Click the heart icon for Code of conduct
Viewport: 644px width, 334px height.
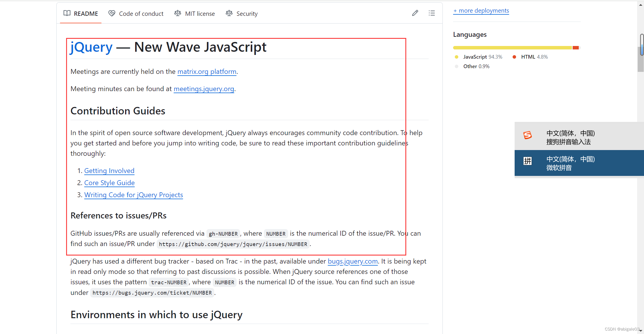click(112, 13)
